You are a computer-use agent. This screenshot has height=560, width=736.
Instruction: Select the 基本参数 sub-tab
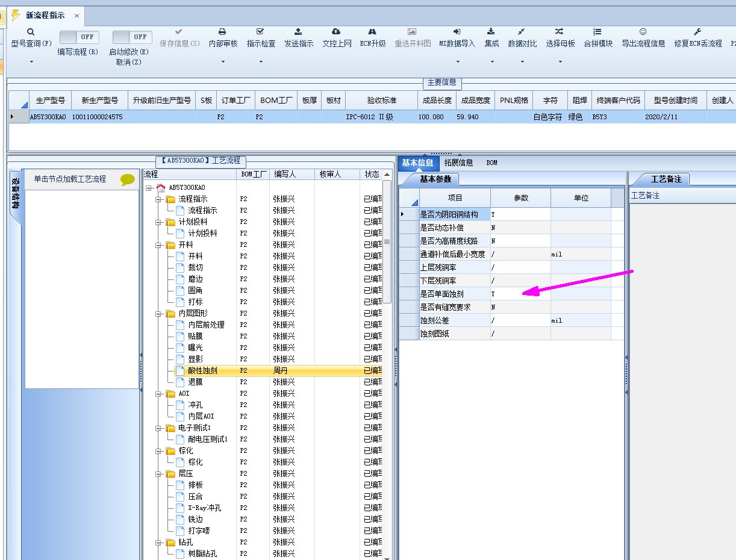[435, 179]
